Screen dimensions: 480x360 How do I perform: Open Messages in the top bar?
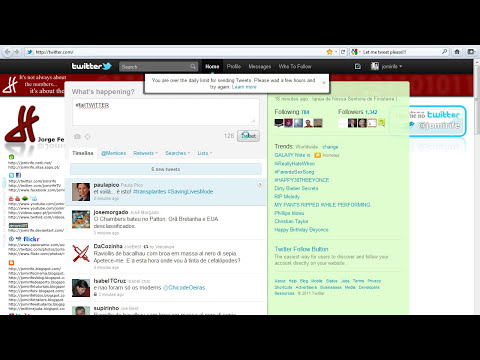pos(260,66)
